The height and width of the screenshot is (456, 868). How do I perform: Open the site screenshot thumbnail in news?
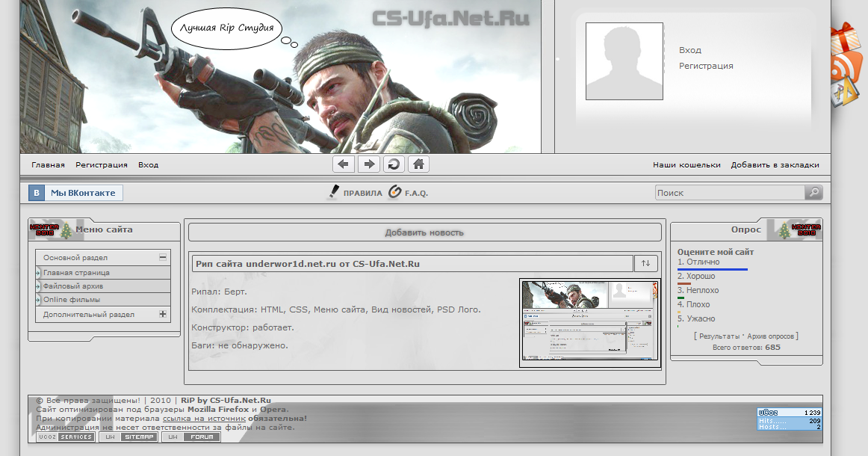(589, 323)
